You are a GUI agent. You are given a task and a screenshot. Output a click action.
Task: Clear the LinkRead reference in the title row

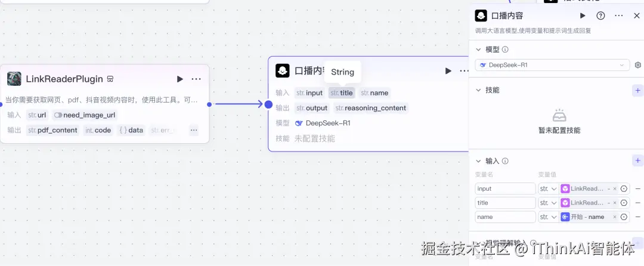[x=615, y=203]
